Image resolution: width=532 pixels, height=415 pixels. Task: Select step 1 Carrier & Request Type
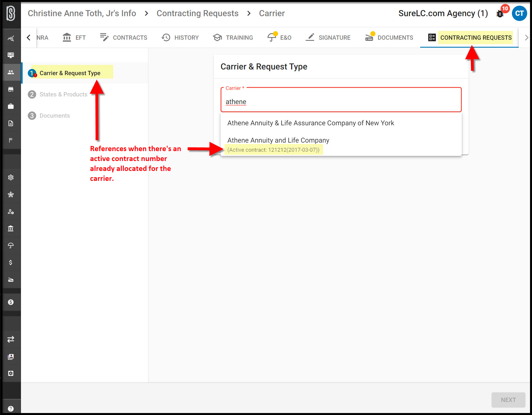(85, 73)
